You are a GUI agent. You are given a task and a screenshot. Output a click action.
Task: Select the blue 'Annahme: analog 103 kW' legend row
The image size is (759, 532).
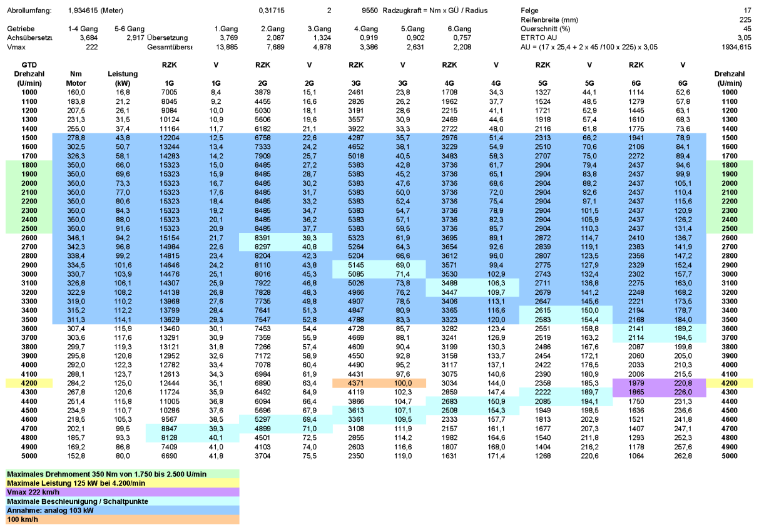pyautogui.click(x=123, y=510)
